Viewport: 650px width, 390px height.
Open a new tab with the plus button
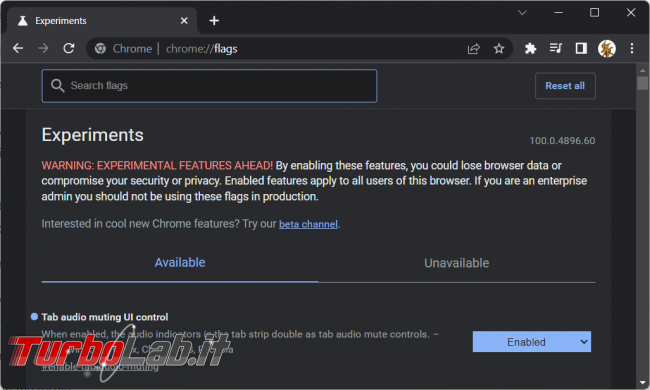click(214, 20)
